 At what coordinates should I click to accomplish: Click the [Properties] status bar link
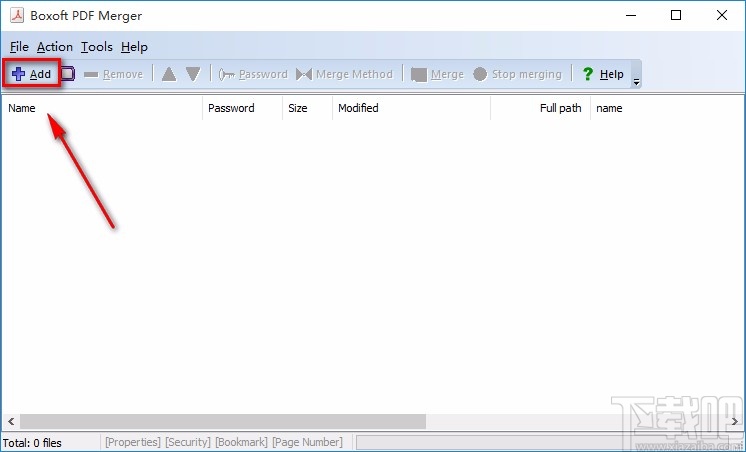coord(133,442)
